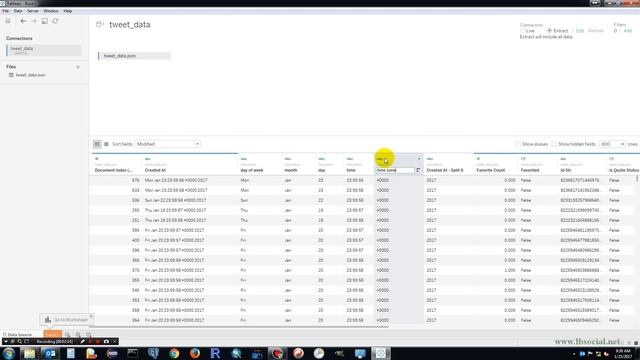Click Add under Filters

[x=628, y=31]
